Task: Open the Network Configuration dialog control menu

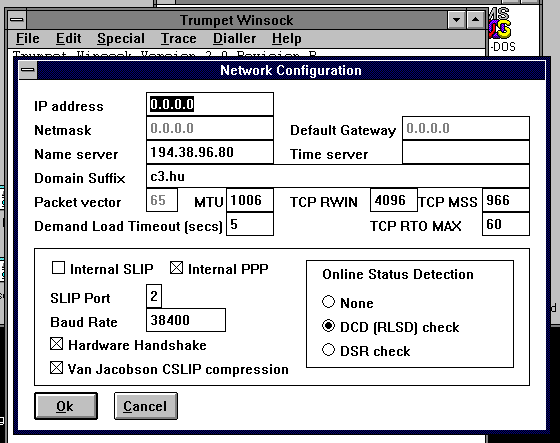Action: tap(28, 70)
